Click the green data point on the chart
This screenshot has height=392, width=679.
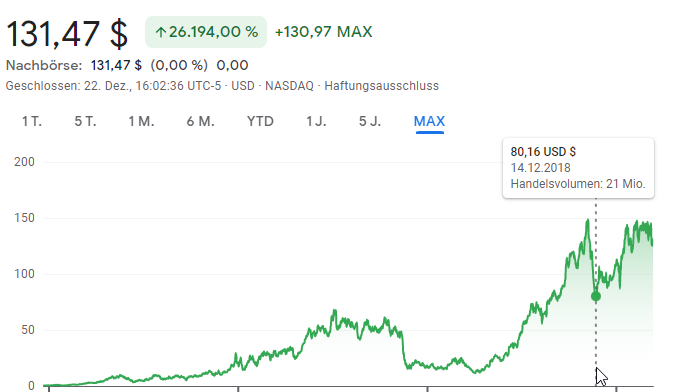coord(596,296)
